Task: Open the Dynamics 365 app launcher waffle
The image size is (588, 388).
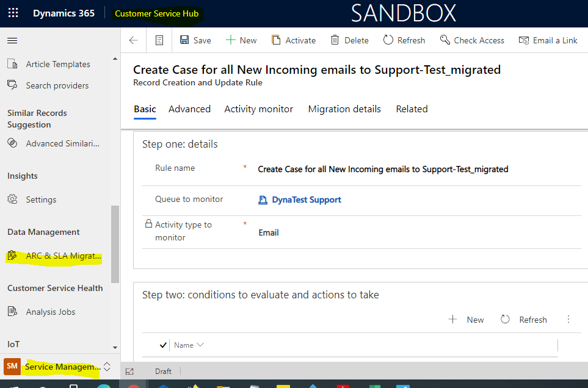Action: point(13,13)
